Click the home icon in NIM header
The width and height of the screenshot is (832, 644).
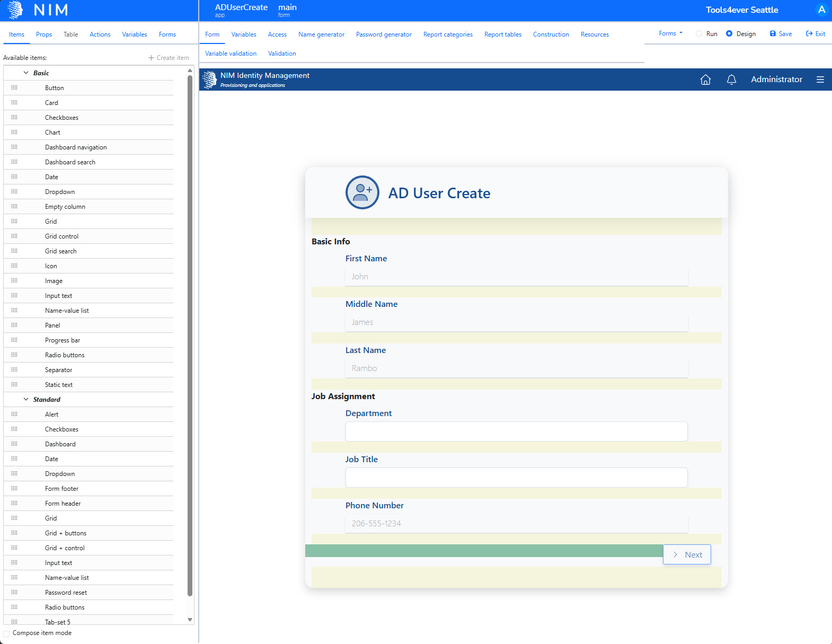(x=705, y=80)
